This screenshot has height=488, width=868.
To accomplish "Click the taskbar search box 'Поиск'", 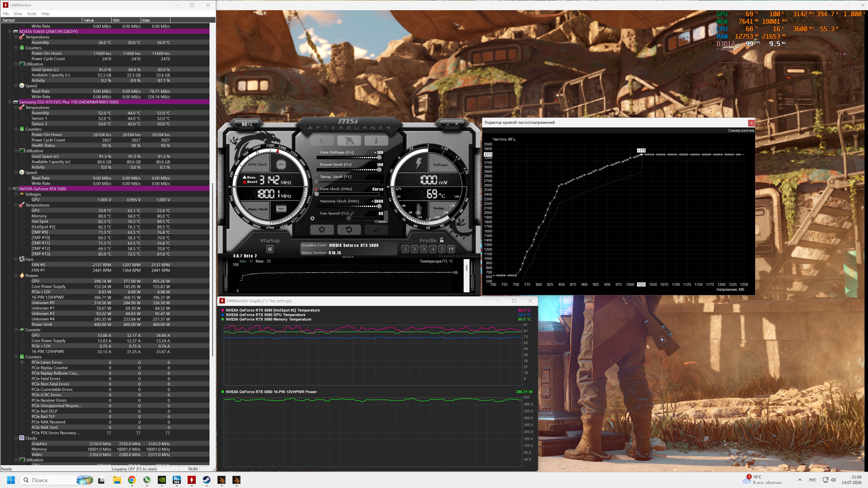I will (x=57, y=480).
